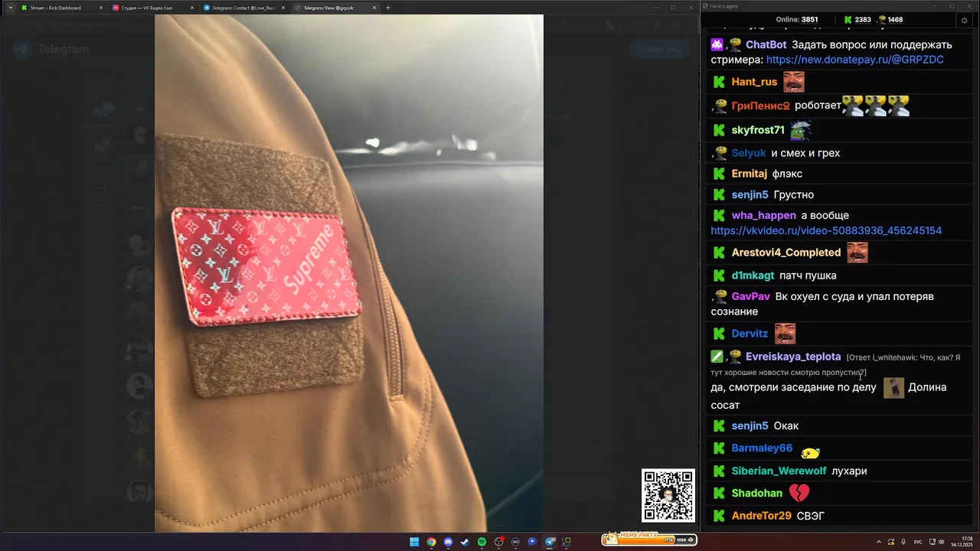
Task: Click Evreiskaya_teplota username in chat
Action: [x=793, y=357]
